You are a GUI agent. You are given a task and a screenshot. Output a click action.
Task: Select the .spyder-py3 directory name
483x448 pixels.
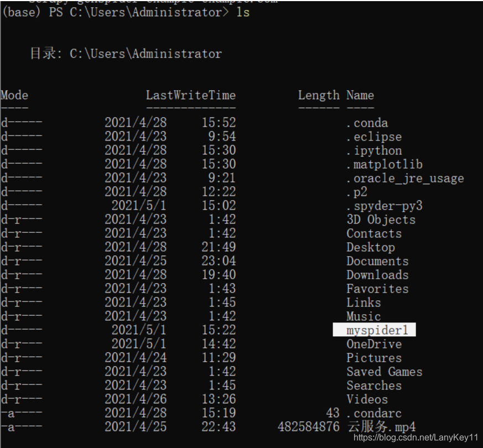tap(385, 206)
